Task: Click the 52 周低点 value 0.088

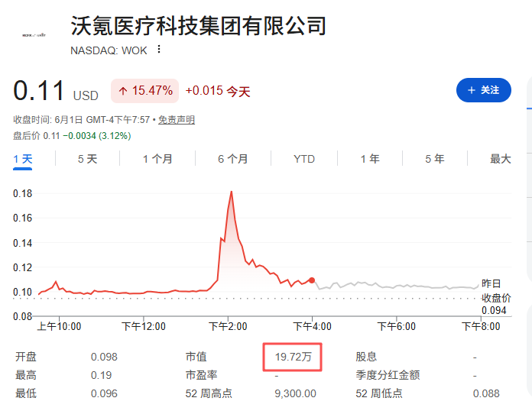Action: click(486, 393)
